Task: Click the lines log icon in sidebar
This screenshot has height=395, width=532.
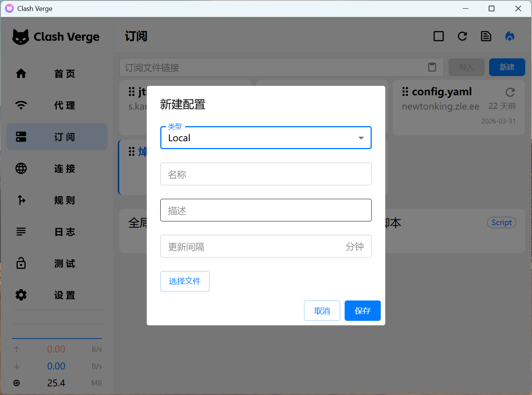Action: click(21, 232)
